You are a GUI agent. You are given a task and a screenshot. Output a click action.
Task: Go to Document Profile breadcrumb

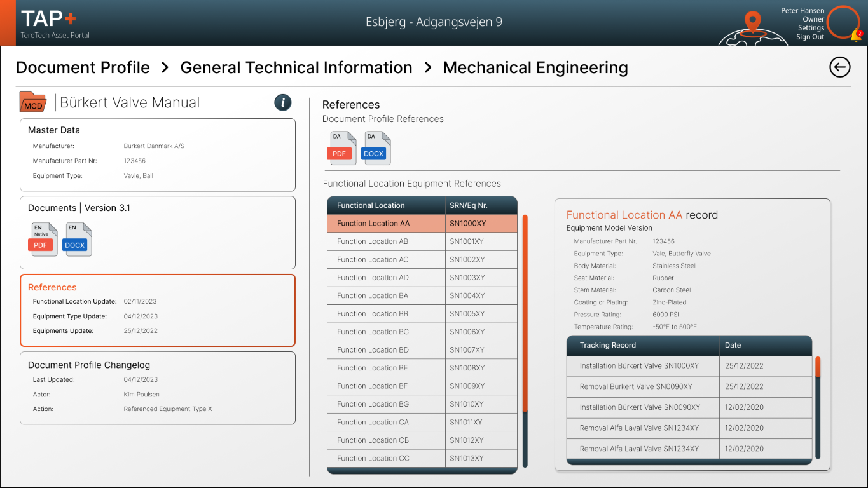pyautogui.click(x=83, y=67)
